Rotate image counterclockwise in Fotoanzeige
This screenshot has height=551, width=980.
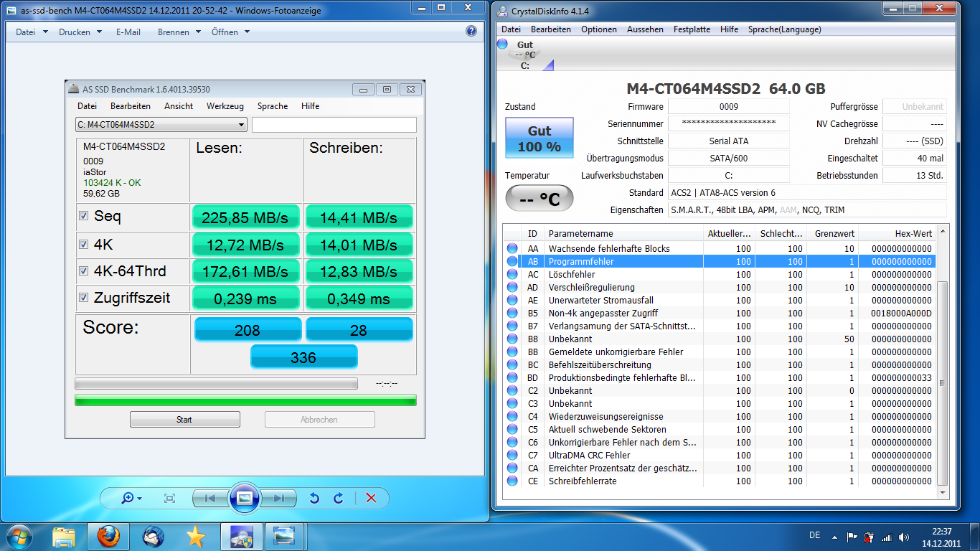(x=314, y=498)
